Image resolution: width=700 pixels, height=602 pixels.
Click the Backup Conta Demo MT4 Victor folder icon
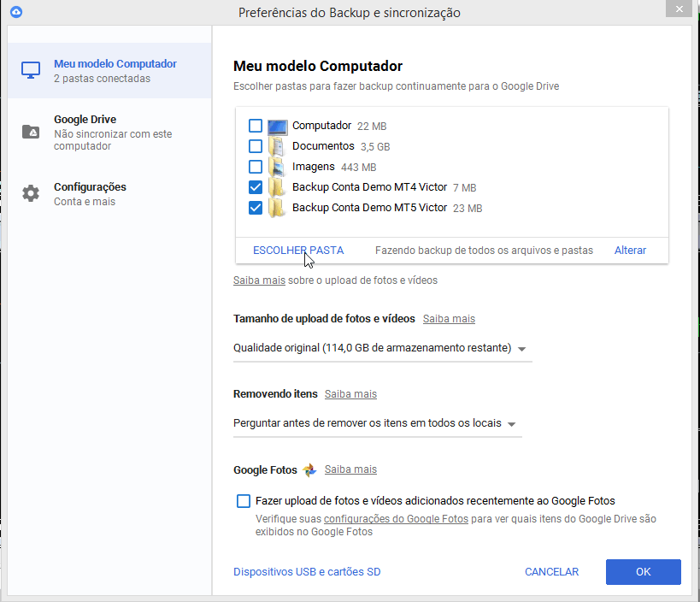click(277, 187)
